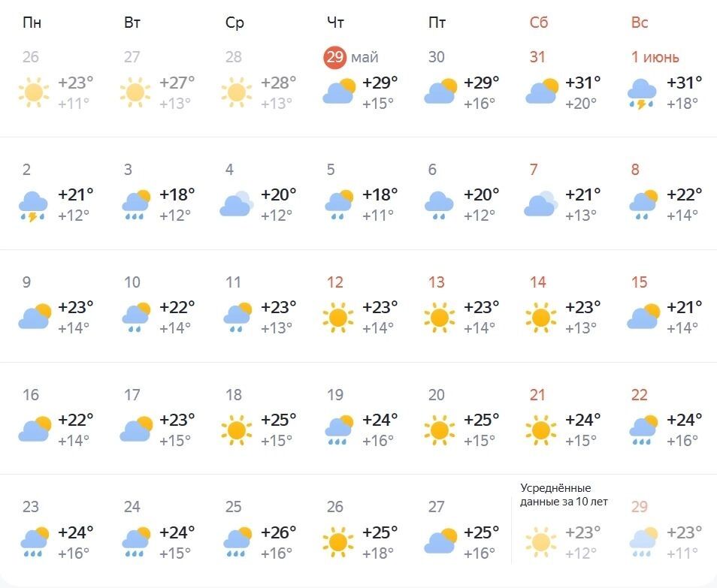
Task: Click the rainy icon on day 25
Action: click(x=237, y=542)
